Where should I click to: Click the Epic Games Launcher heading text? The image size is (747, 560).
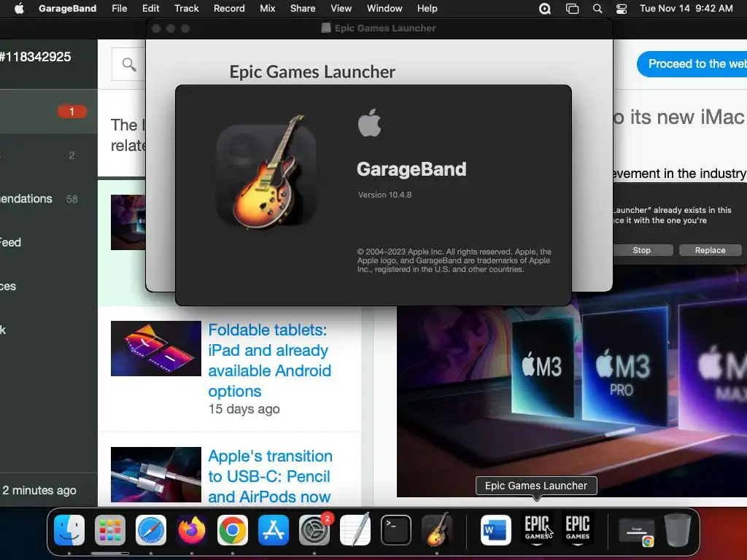click(312, 71)
